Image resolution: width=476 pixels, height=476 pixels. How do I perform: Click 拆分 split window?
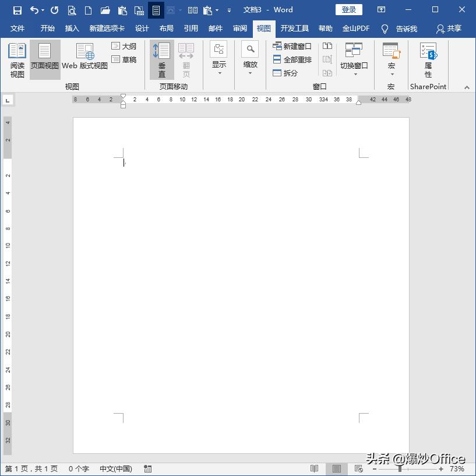pyautogui.click(x=285, y=73)
